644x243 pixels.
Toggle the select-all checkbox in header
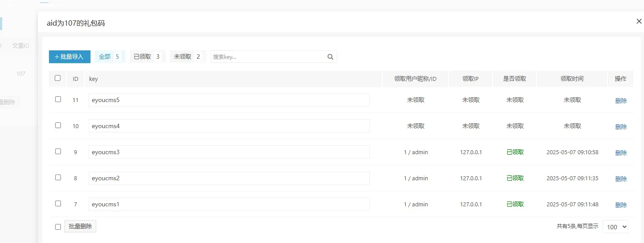[x=58, y=78]
